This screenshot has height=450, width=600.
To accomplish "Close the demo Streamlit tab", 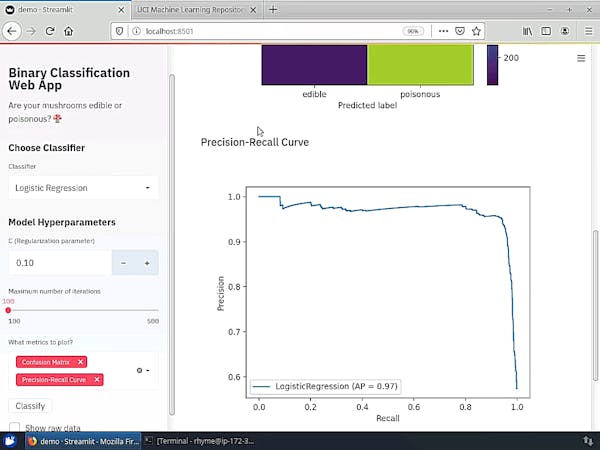I will [121, 10].
